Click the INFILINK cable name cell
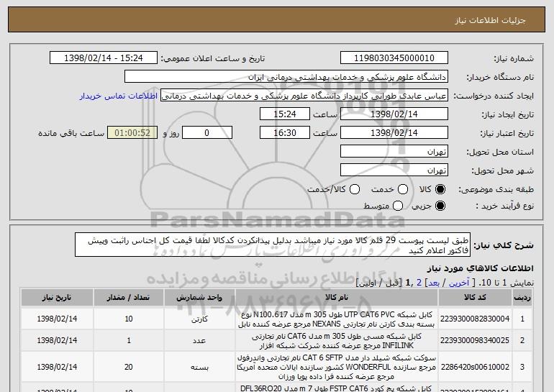 coord(337,340)
